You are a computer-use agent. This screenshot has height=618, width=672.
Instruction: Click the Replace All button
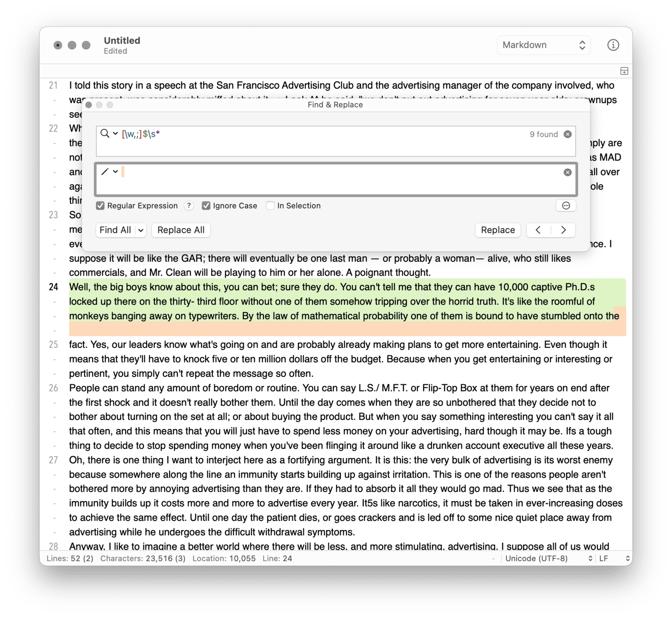(181, 230)
